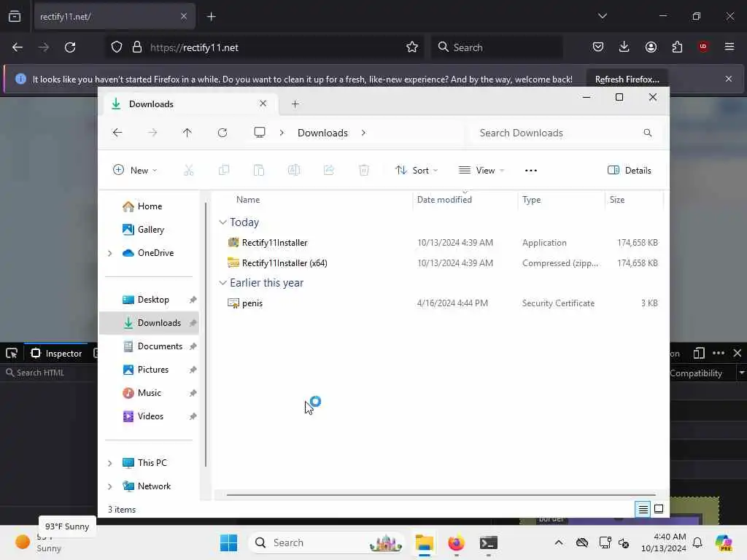Click the Cut icon in Explorer toolbar
Viewport: 747px width, 560px height.
189,170
